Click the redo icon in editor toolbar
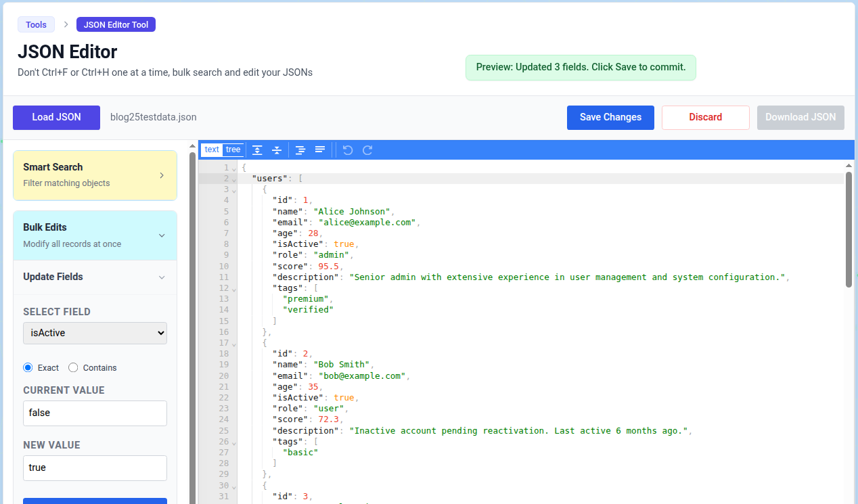Screen dimensions: 858x504 (x=367, y=150)
